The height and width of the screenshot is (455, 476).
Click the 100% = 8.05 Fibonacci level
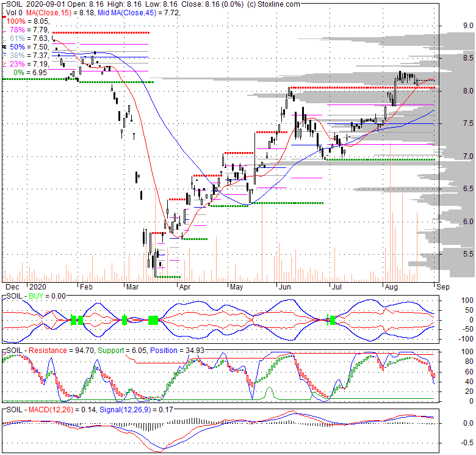click(27, 21)
